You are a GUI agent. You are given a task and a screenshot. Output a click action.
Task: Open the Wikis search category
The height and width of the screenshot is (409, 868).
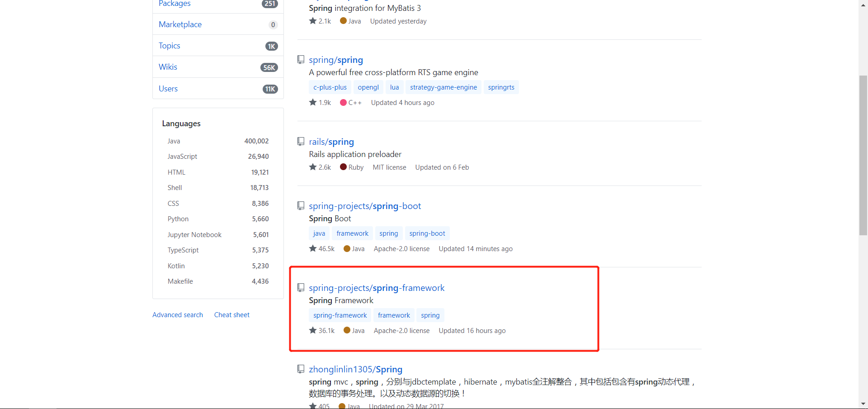point(218,67)
